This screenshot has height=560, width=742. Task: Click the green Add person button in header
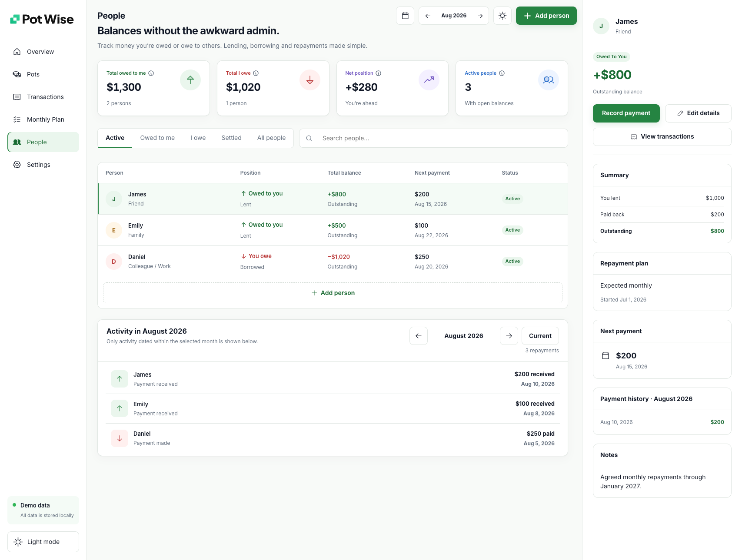(546, 16)
